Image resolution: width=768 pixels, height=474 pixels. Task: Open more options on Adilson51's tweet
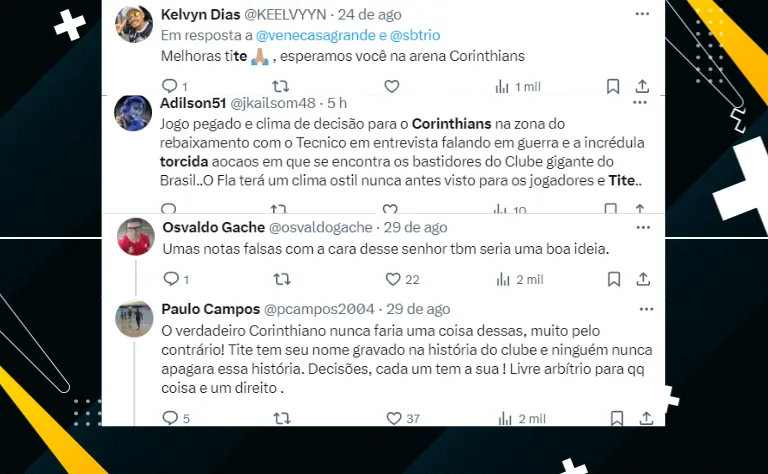click(x=642, y=103)
